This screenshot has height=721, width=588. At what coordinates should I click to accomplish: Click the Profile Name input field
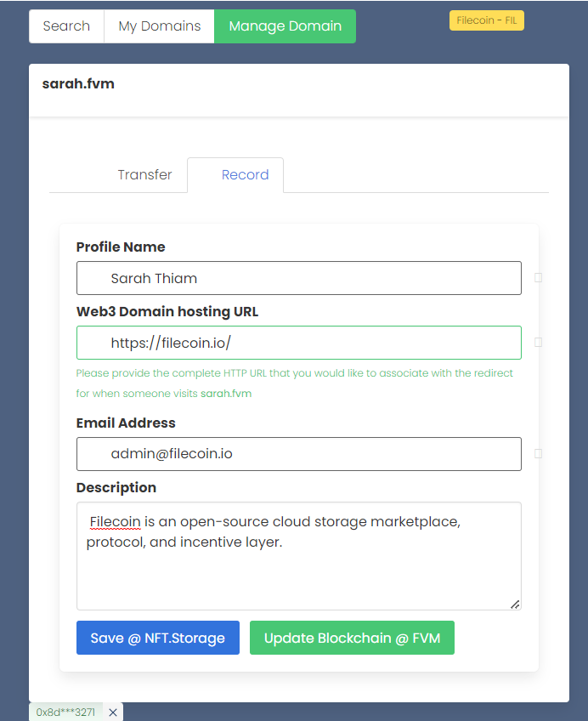click(299, 278)
